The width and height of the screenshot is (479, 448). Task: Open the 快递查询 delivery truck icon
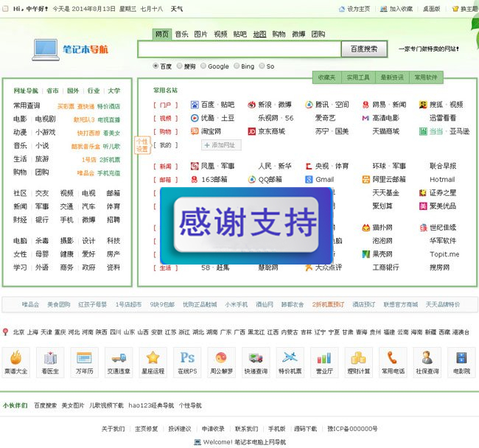point(256,363)
